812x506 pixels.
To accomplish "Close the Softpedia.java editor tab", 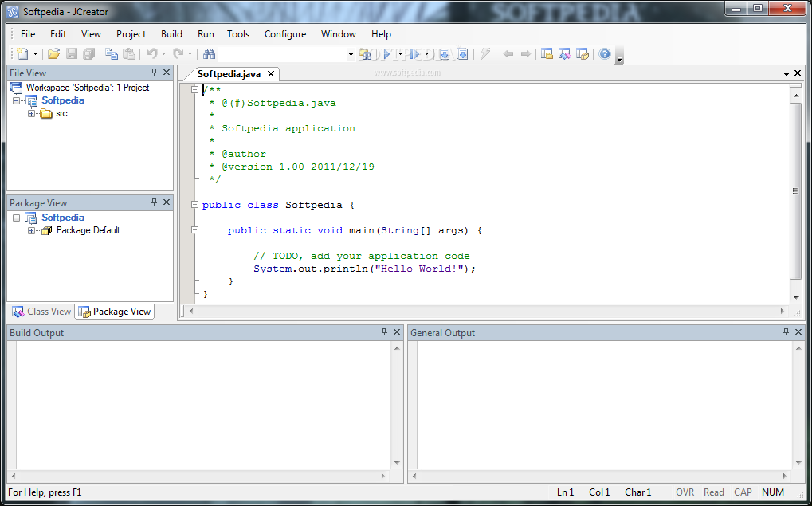I will 270,74.
